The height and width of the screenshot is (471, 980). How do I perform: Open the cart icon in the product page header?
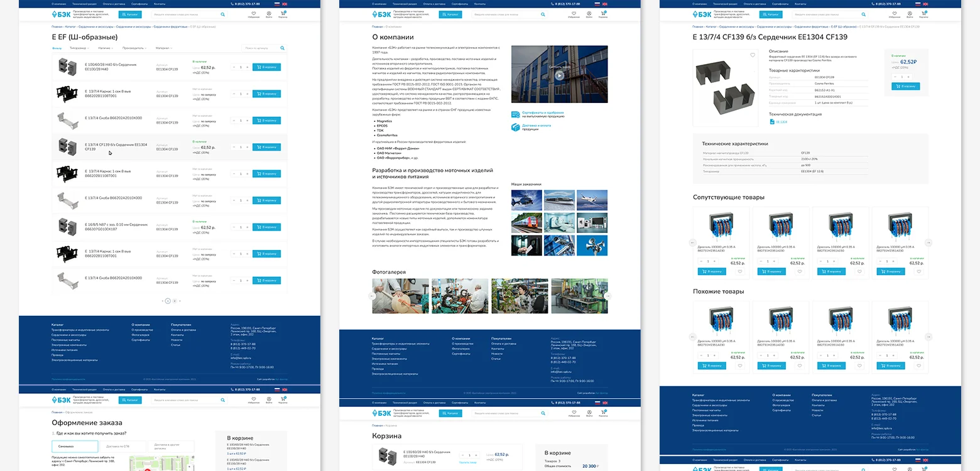point(923,13)
